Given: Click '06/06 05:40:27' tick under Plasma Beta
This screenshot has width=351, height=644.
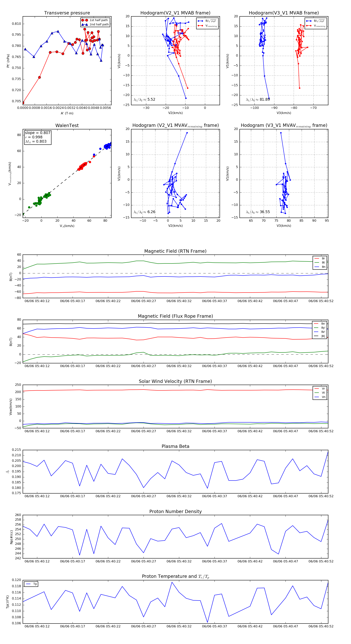Looking at the screenshot, I should tap(143, 496).
